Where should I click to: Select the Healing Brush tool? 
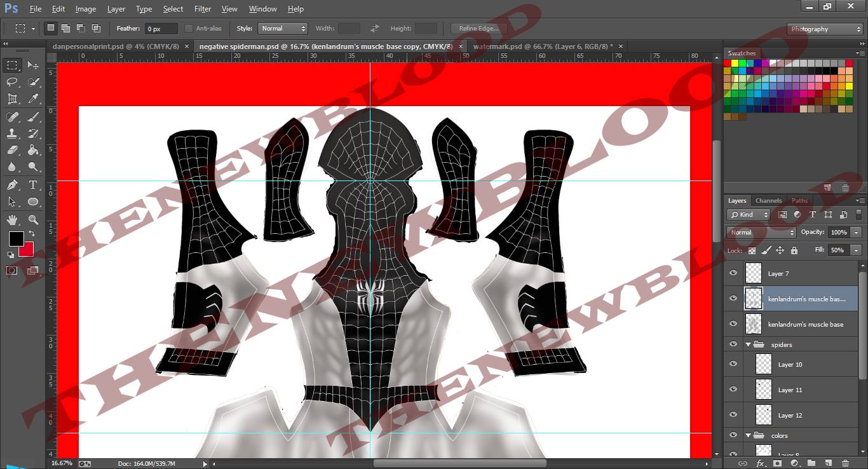pyautogui.click(x=12, y=116)
